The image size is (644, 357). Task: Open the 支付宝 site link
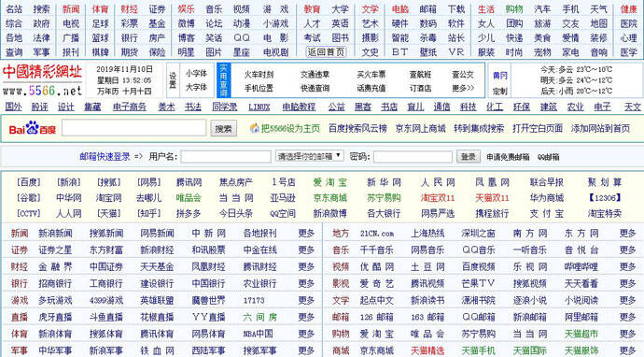(547, 213)
